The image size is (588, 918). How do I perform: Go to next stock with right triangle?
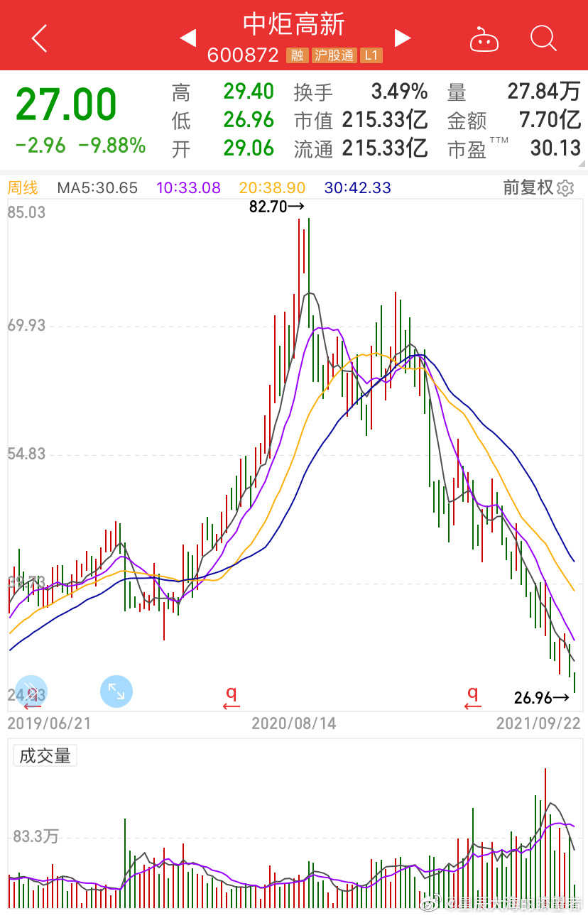[403, 38]
